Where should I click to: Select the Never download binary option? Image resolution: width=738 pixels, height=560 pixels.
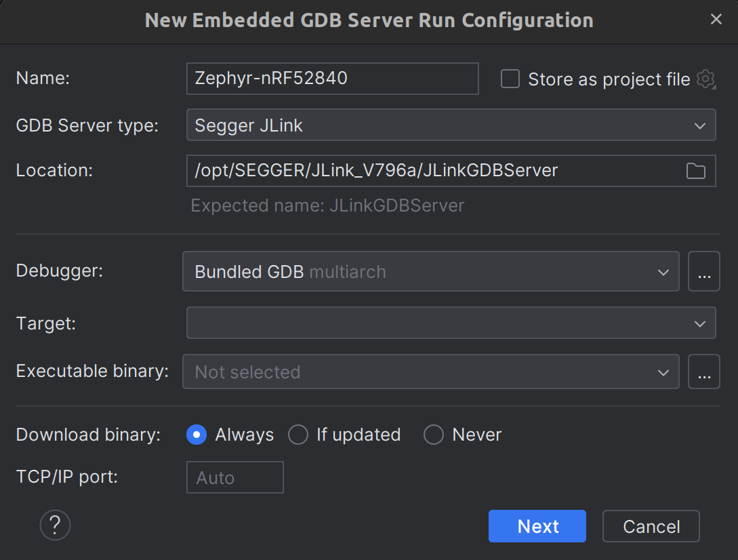pos(434,435)
